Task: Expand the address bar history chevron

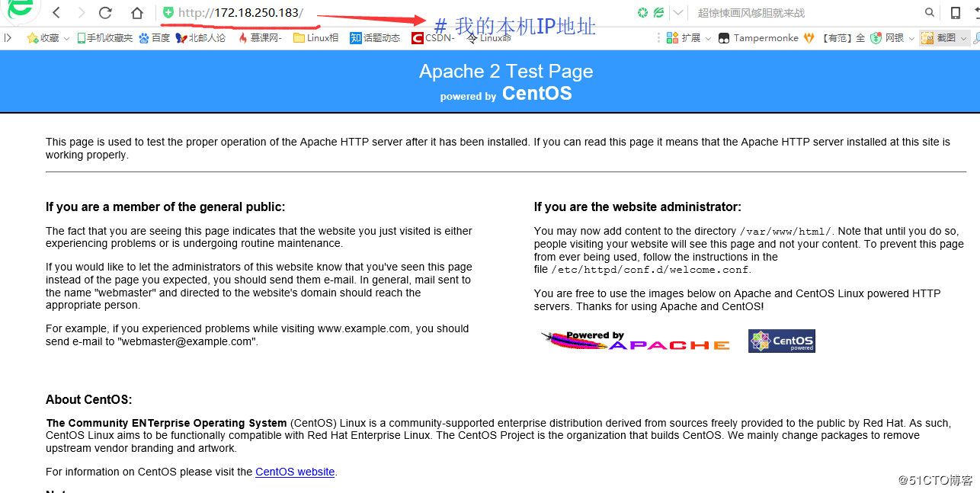Action: point(677,13)
